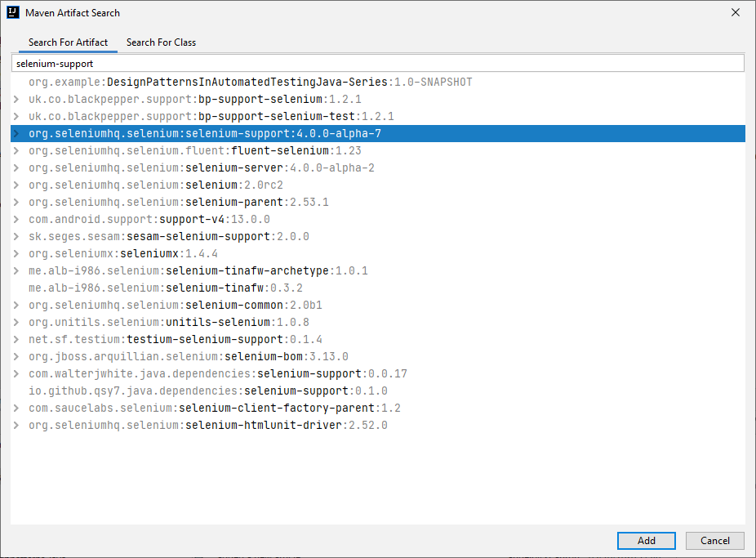Expand selected selenium-support:4.0.0-alpha-7 node

coord(16,134)
